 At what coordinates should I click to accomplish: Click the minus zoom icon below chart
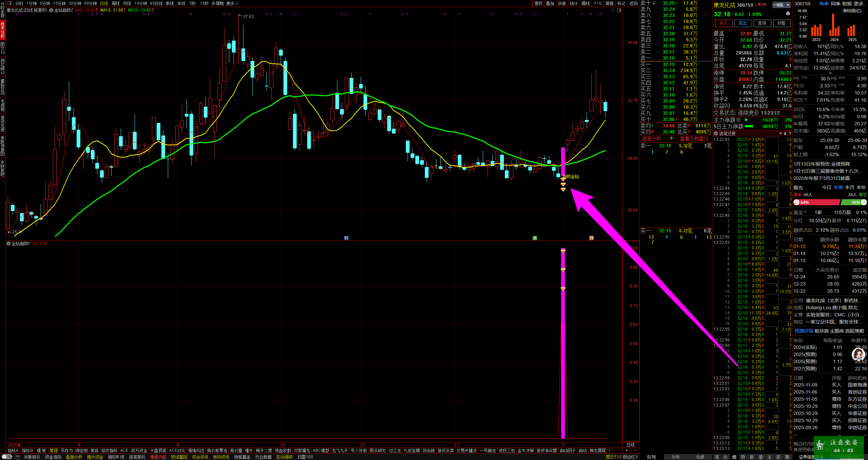pos(635,451)
